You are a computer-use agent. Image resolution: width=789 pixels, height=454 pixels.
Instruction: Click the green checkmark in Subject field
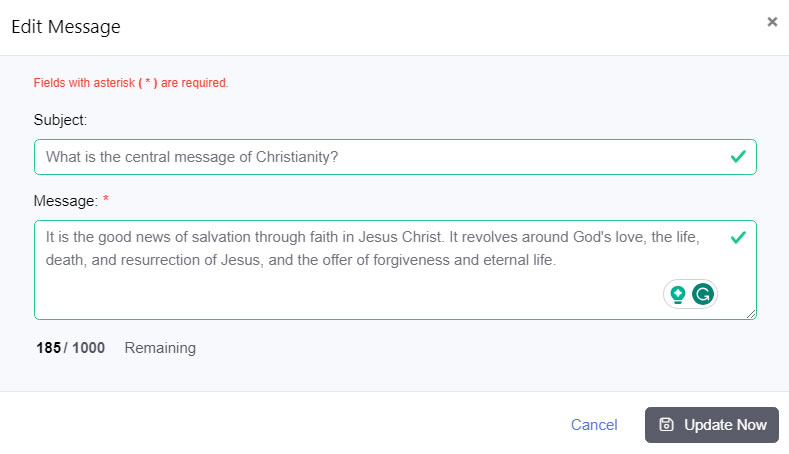(738, 157)
